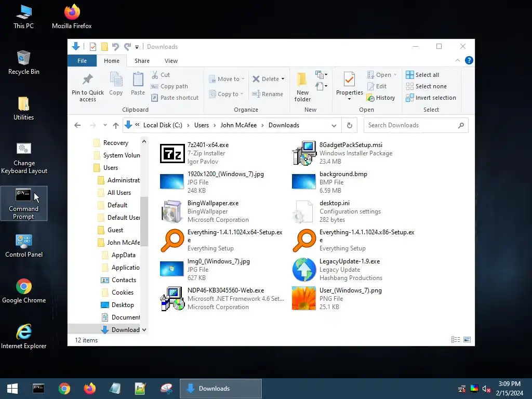This screenshot has height=399, width=532.
Task: Click Local Disk (C:) breadcrumb
Action: [x=163, y=125]
